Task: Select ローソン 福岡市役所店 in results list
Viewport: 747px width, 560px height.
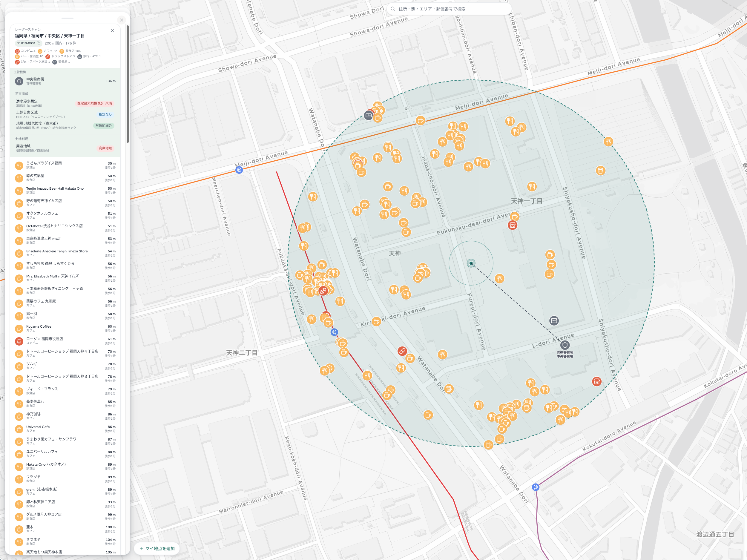Action: (65, 341)
